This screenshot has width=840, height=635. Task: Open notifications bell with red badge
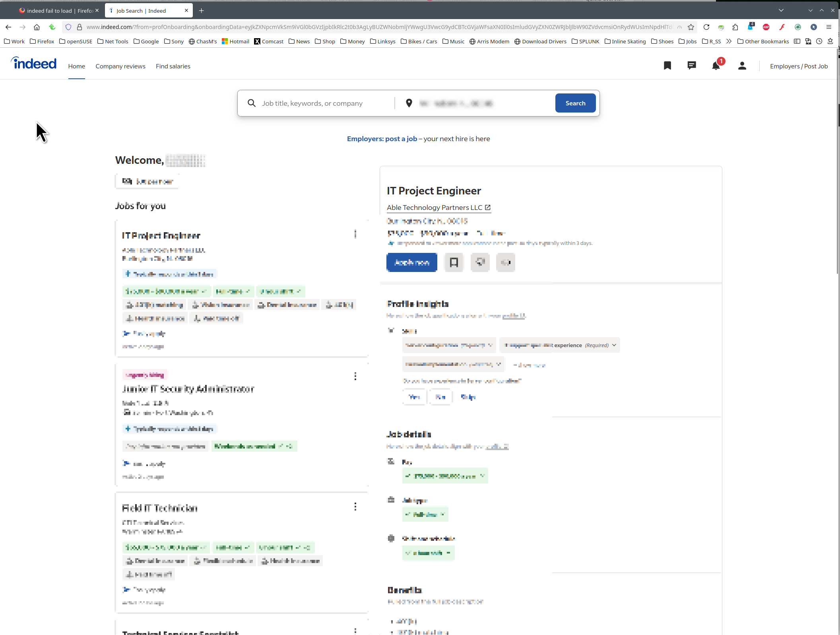[716, 65]
